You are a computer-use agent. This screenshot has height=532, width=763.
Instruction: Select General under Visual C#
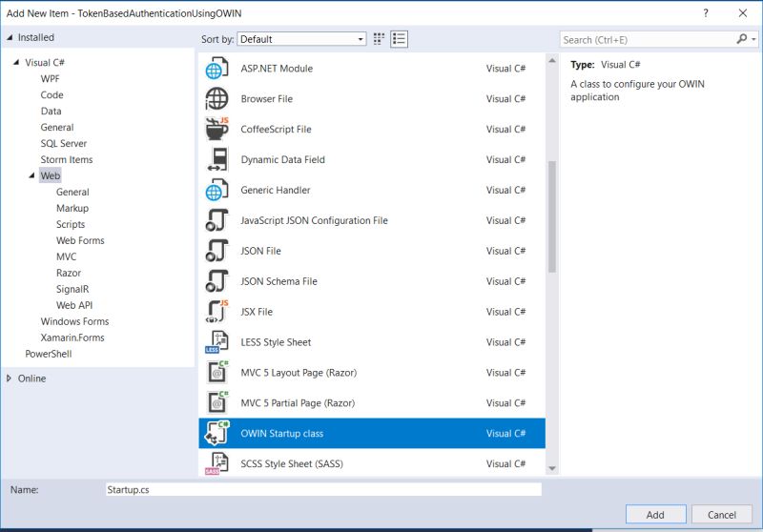(57, 128)
